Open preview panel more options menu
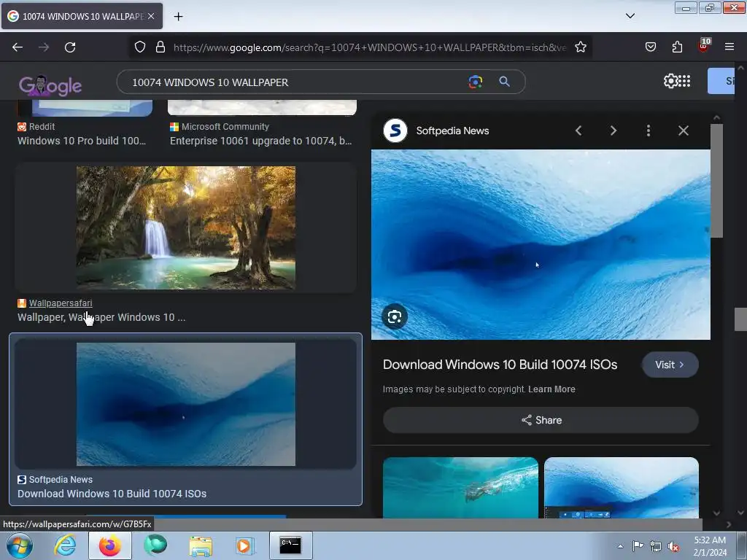Screen dimensions: 747x560 point(649,131)
